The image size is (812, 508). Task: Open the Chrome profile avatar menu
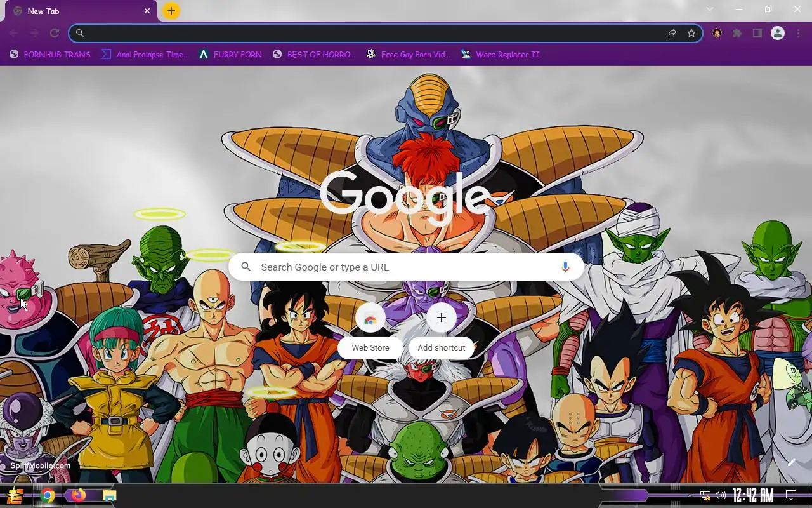(x=778, y=33)
